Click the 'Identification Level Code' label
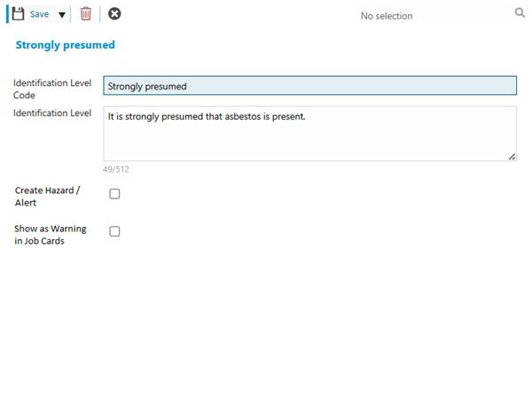The width and height of the screenshot is (532, 404). 52,89
